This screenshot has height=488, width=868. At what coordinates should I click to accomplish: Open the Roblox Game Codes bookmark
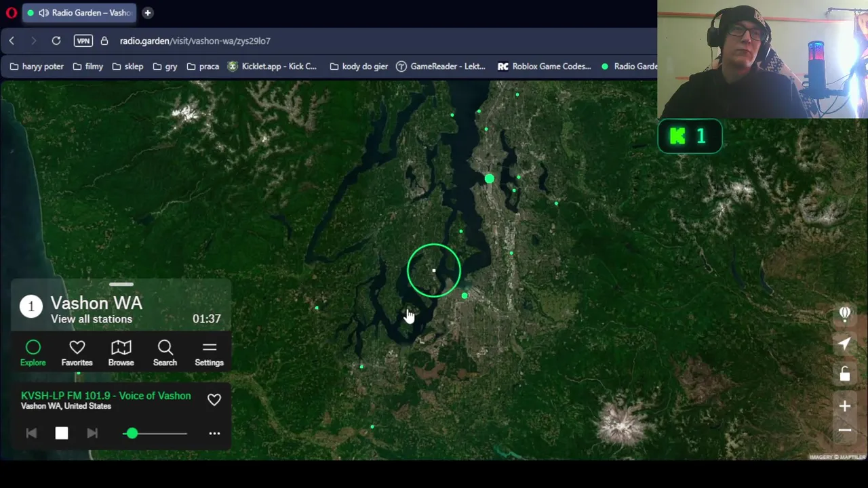[x=545, y=66]
